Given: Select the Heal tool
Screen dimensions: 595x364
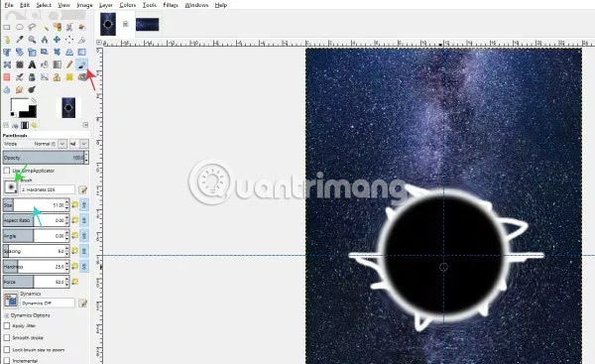Looking at the screenshot, I should pyautogui.click(x=69, y=77).
